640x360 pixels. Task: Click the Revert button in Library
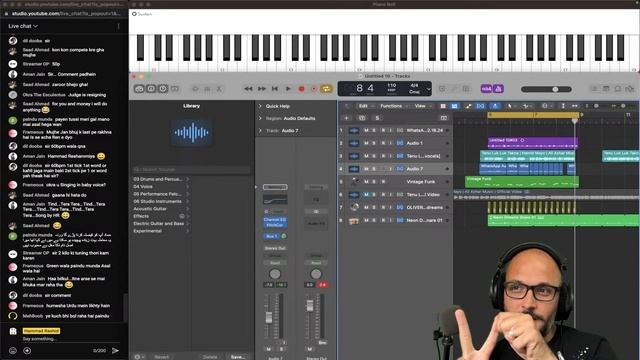pos(162,357)
